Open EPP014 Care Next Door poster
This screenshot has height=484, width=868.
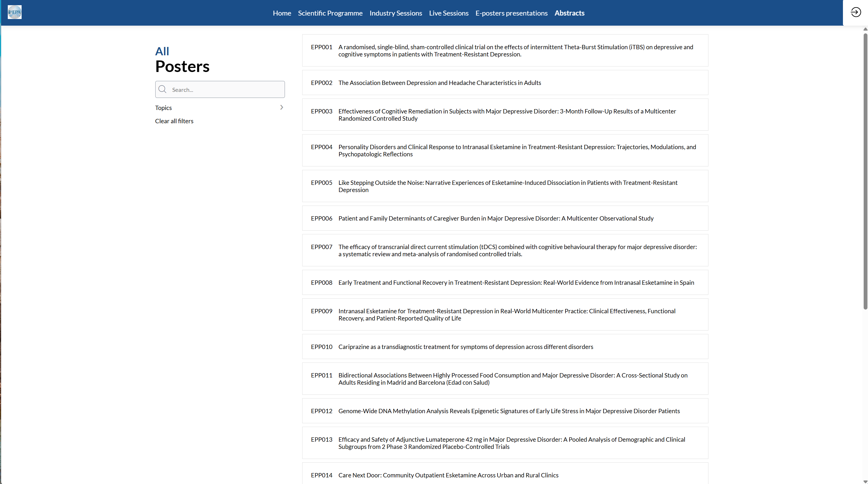[448, 475]
